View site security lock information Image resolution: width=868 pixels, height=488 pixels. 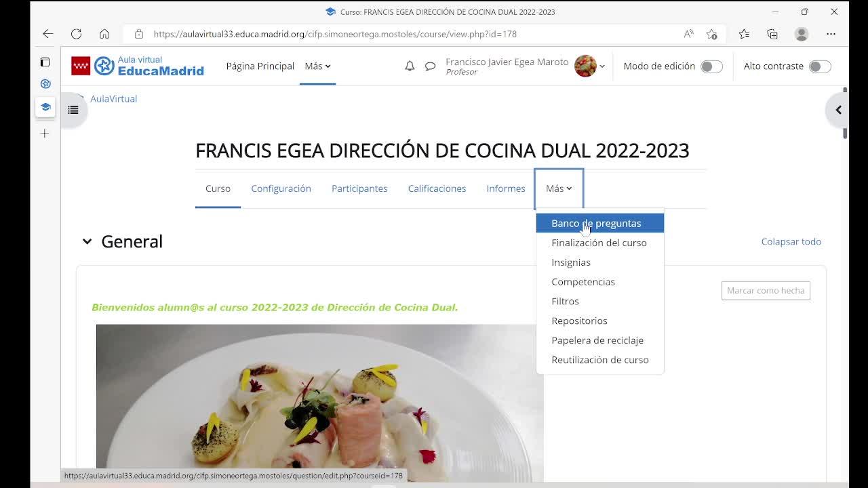point(139,34)
